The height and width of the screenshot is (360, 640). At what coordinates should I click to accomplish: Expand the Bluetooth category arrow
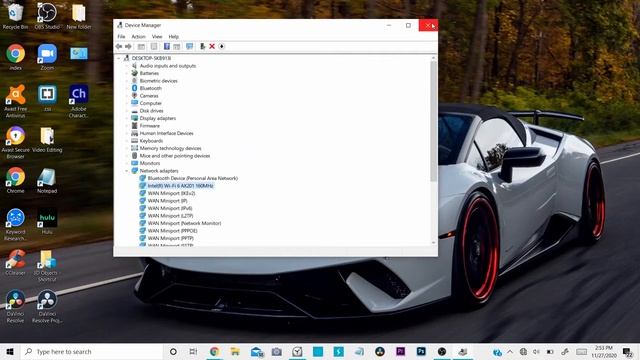[x=127, y=88]
